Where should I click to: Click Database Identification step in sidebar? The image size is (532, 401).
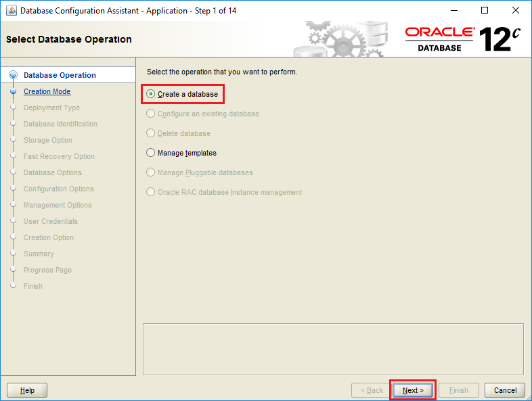(60, 124)
